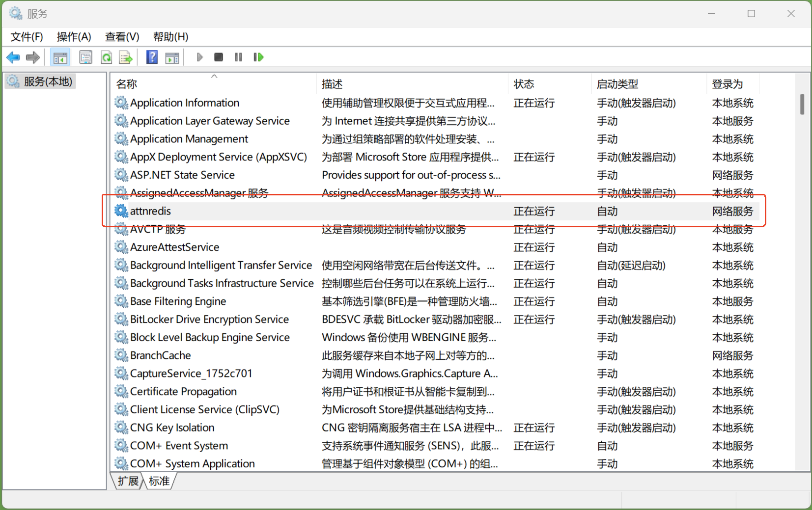
Task: Switch to the 扩展 tab
Action: pyautogui.click(x=128, y=481)
